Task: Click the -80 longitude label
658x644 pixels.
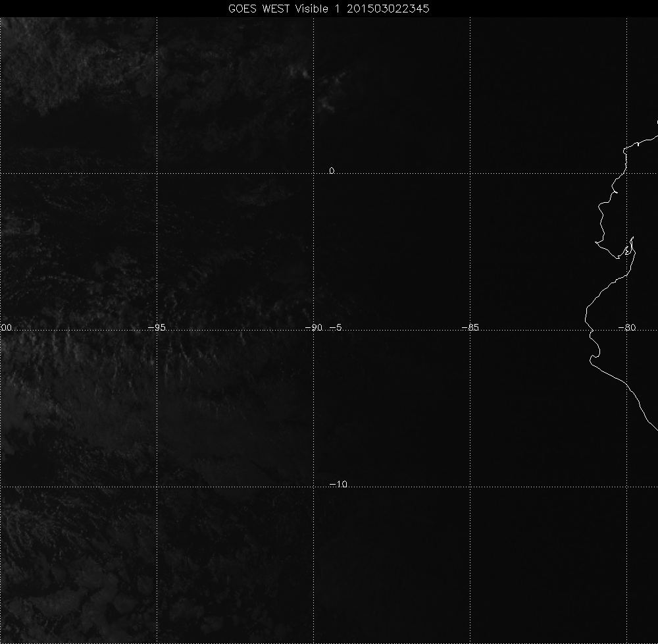Action: [x=627, y=327]
